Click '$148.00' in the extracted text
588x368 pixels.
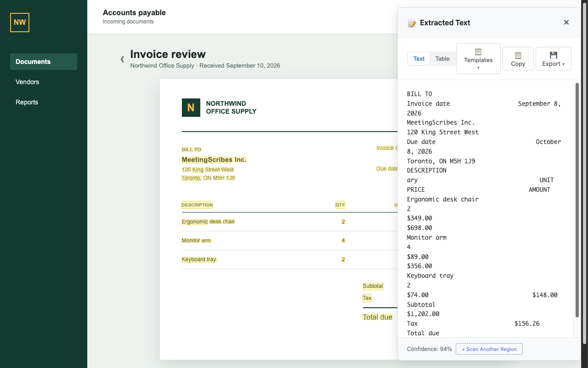545,295
